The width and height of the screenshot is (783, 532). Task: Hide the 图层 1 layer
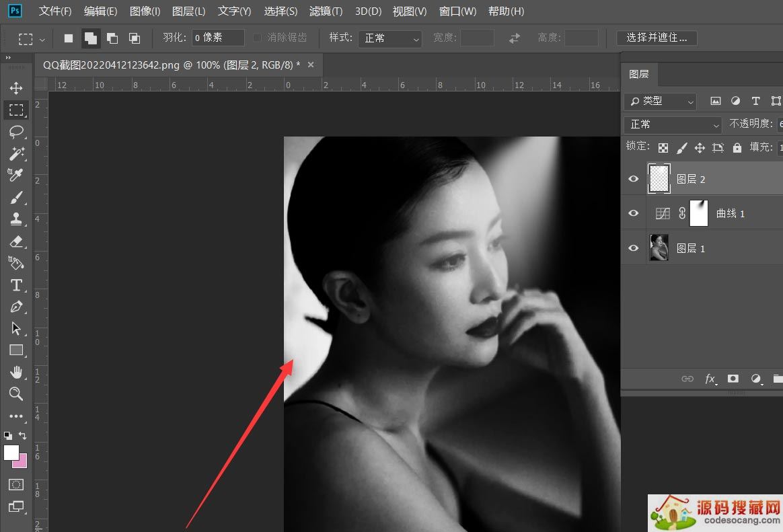(633, 248)
